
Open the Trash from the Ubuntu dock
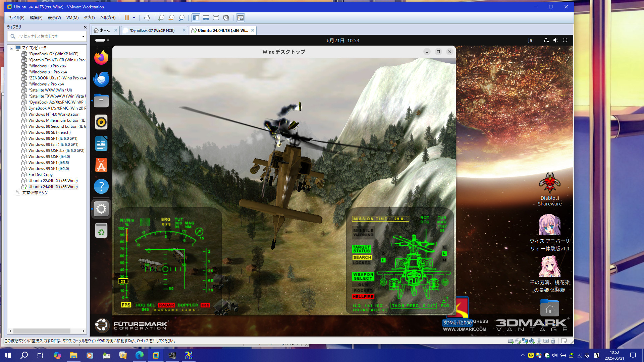(x=101, y=231)
